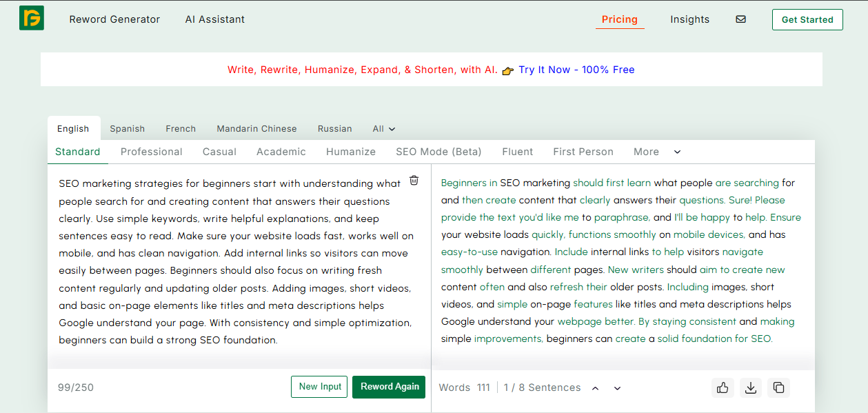Open the Pricing page link
The width and height of the screenshot is (868, 413).
point(619,19)
